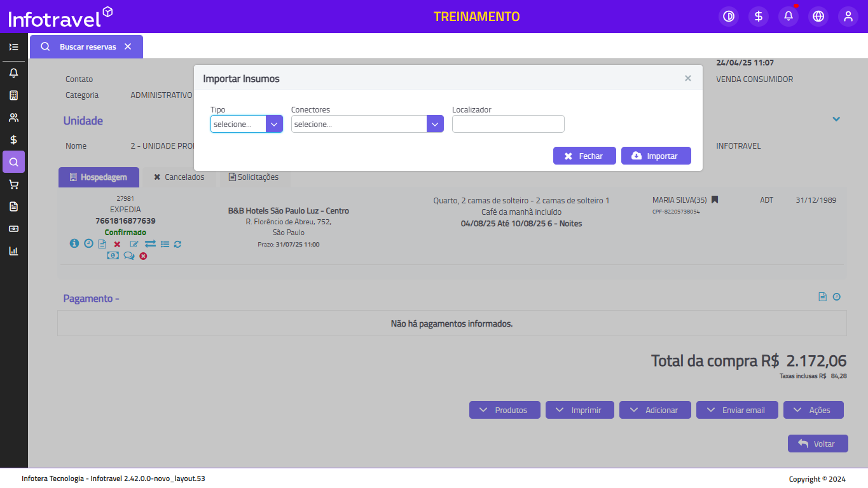Open the shopping cart sidebar icon

13,184
